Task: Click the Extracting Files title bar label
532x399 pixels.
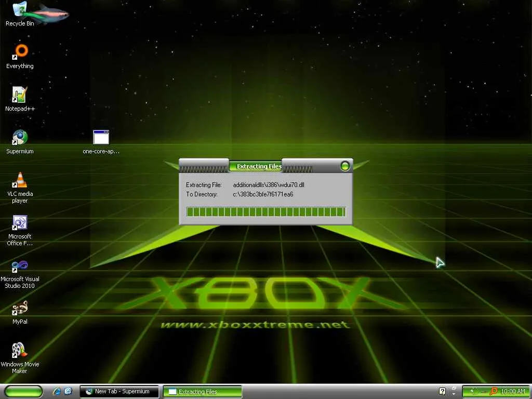Action: 259,166
